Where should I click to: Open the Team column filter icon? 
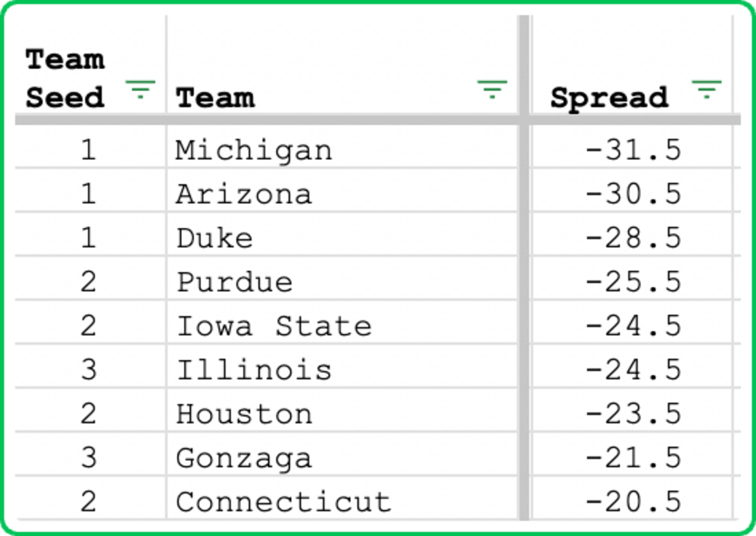point(492,89)
